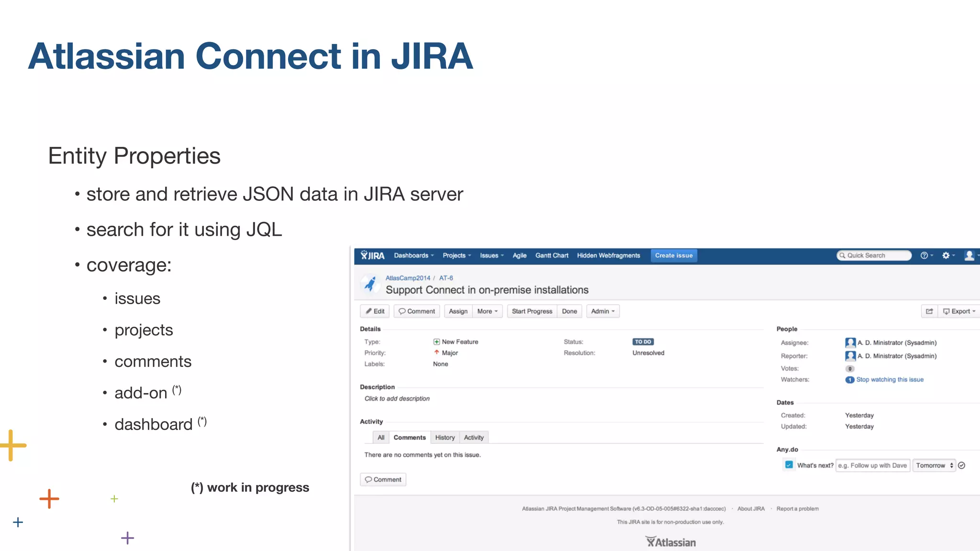Click the JIRA logo in the navbar
This screenshot has width=980, height=551.
click(x=372, y=255)
